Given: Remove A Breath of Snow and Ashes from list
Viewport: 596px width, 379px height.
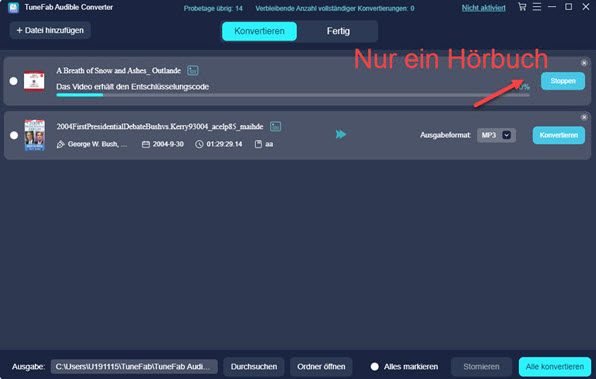Looking at the screenshot, I should click(x=584, y=63).
